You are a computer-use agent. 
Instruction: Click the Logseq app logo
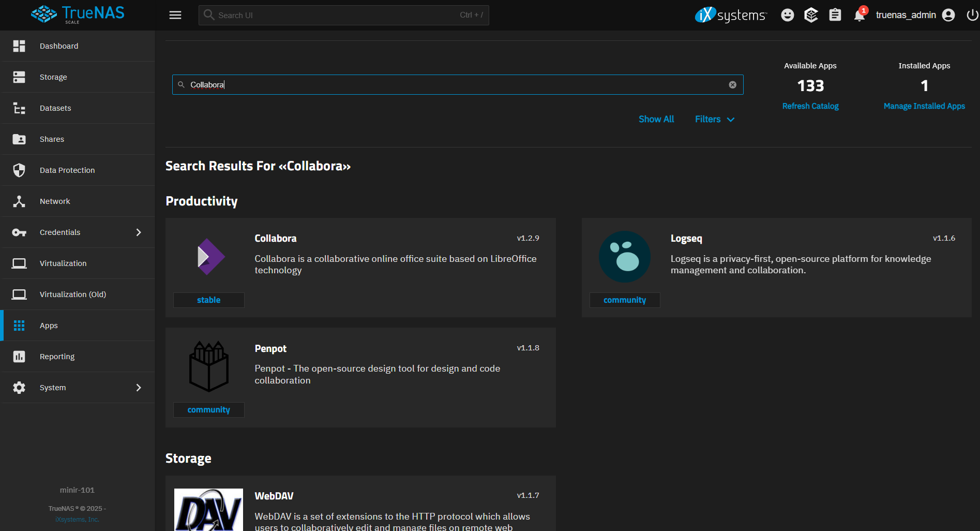[x=625, y=257]
